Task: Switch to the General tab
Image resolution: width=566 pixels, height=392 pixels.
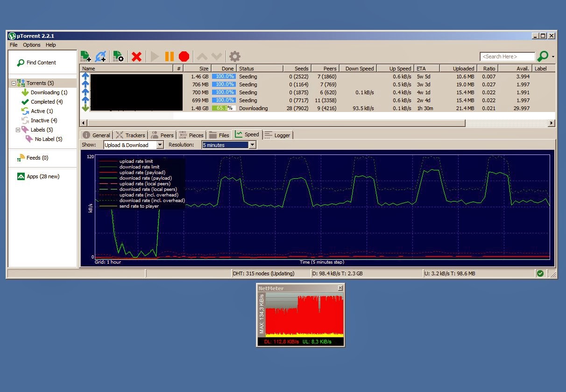Action: (96, 135)
